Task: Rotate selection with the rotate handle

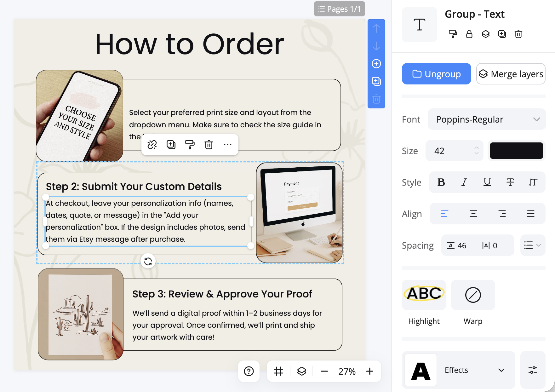Action: (148, 261)
